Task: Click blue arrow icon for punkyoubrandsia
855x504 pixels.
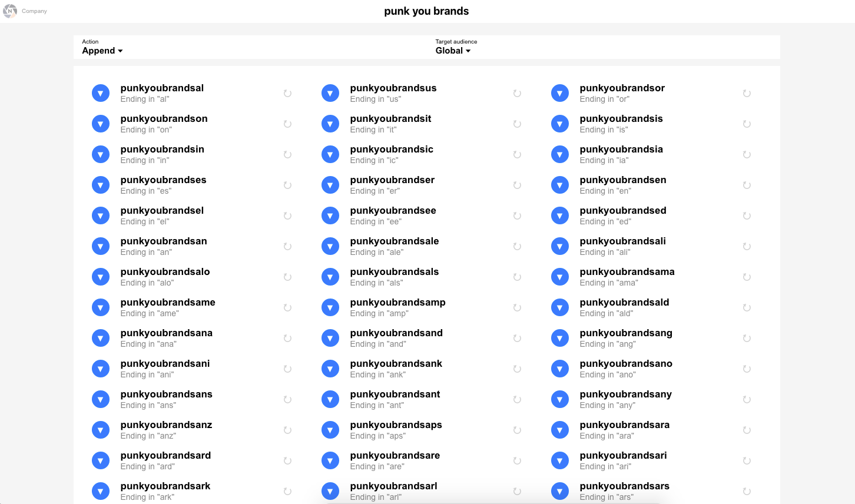Action: [560, 154]
